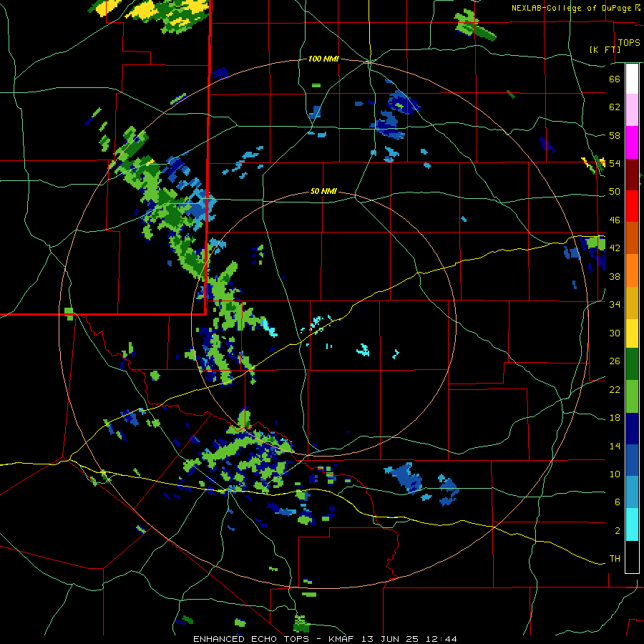
Task: Select the gold legend color band
Action: tap(632, 303)
